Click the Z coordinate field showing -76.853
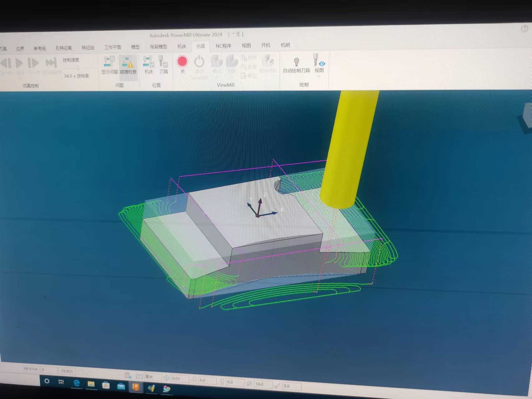The width and height of the screenshot is (532, 399). tap(67, 371)
